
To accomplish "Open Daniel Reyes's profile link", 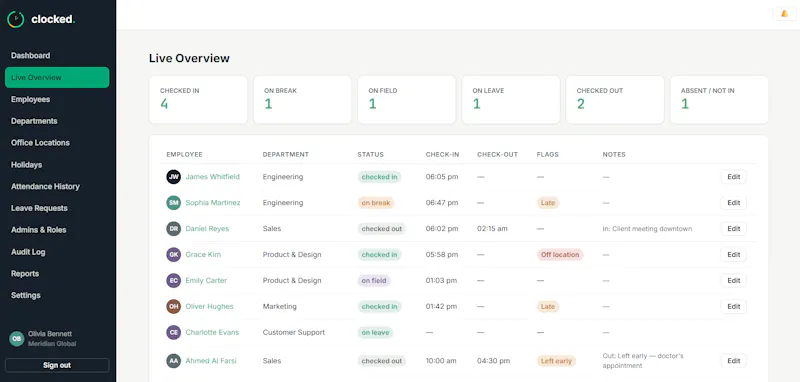I will click(207, 229).
